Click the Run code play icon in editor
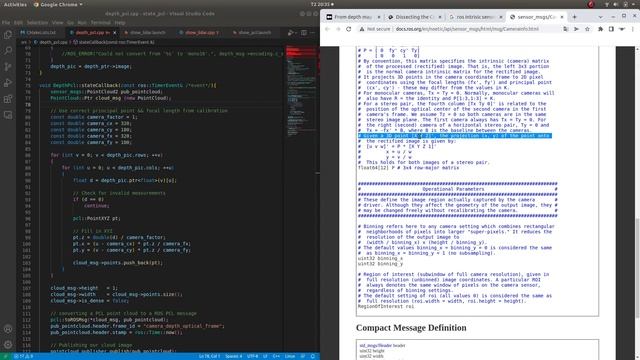The image size is (640, 360). (290, 33)
